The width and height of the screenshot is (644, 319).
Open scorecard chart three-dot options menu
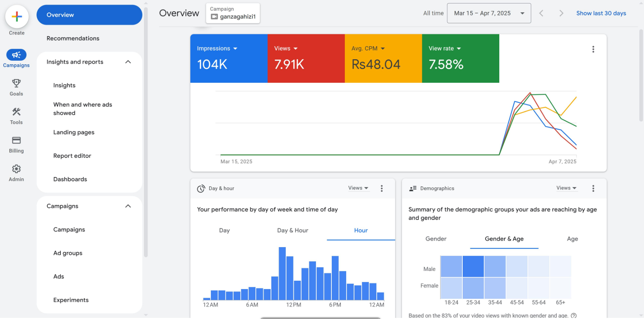[x=593, y=49]
